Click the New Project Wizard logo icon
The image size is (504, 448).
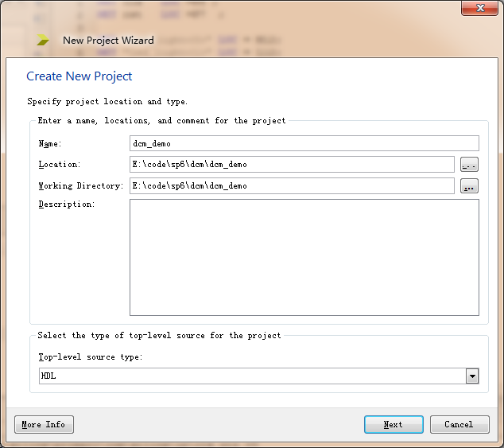[43, 41]
